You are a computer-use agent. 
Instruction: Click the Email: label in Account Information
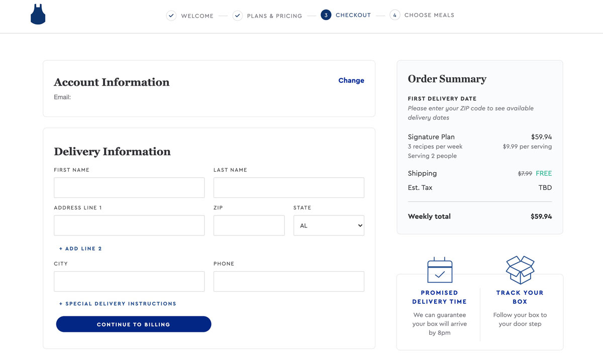[62, 97]
